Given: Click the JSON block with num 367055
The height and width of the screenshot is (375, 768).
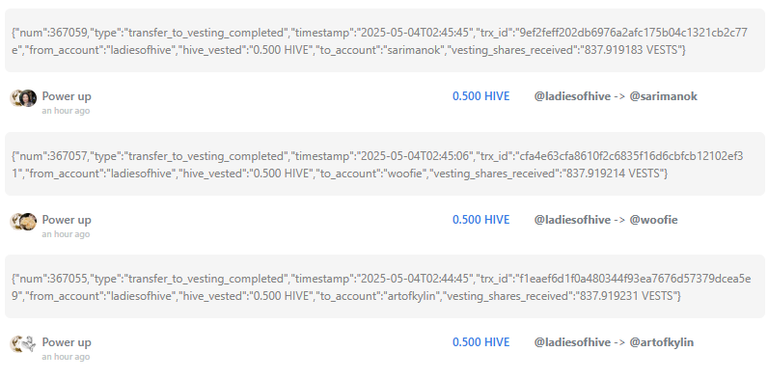Looking at the screenshot, I should 384,286.
